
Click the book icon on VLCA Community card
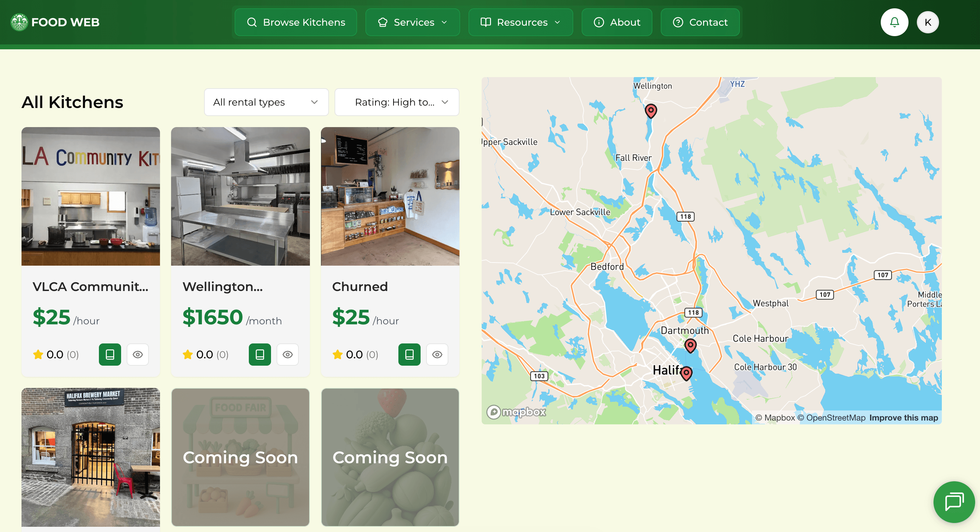[110, 354]
